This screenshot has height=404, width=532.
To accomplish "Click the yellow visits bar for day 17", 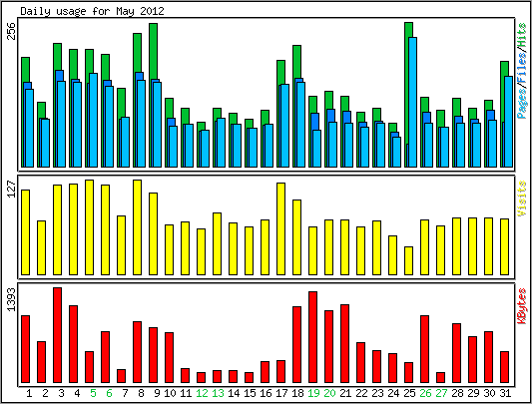I will (280, 229).
